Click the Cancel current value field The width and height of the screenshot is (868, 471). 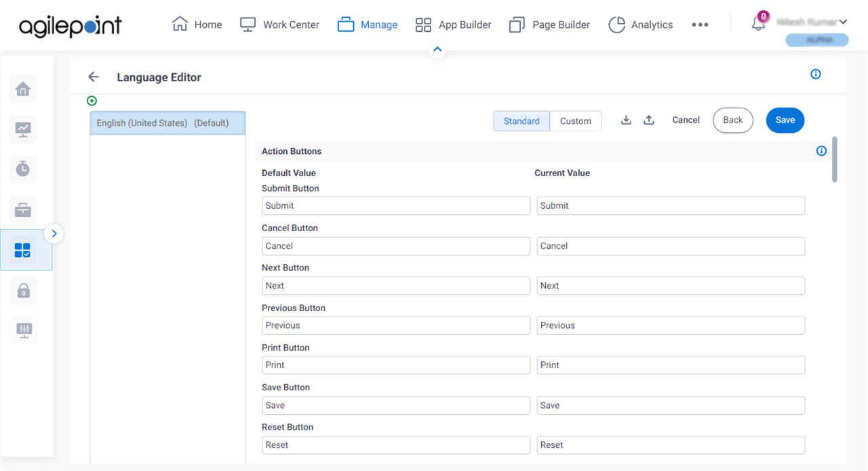tap(671, 246)
